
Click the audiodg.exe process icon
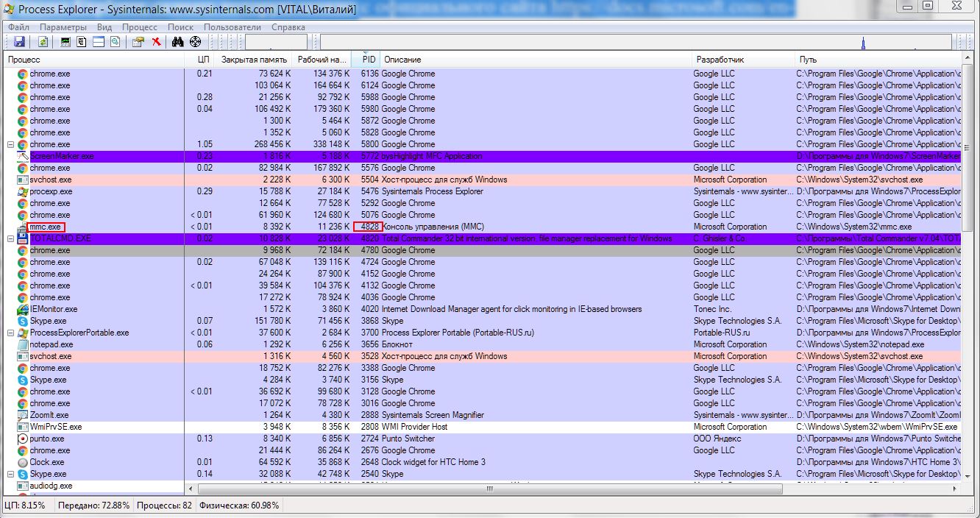(23, 486)
